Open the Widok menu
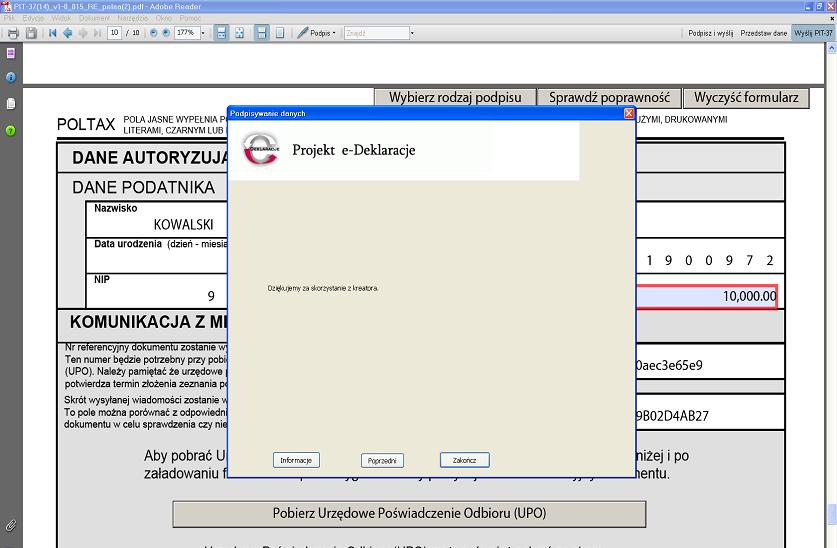Viewport: 837px width, 548px height. tap(61, 18)
